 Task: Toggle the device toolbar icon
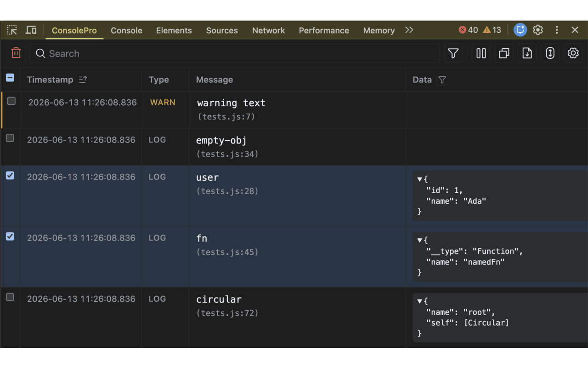31,30
